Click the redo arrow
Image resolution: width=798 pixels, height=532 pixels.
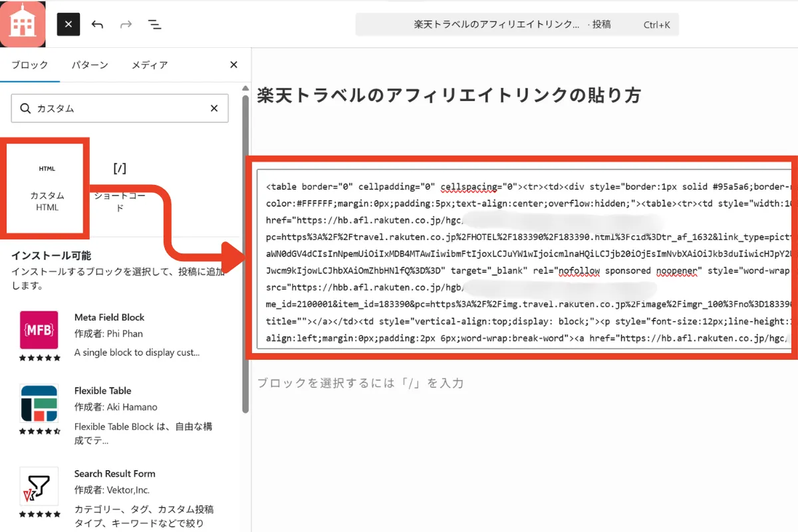click(126, 25)
